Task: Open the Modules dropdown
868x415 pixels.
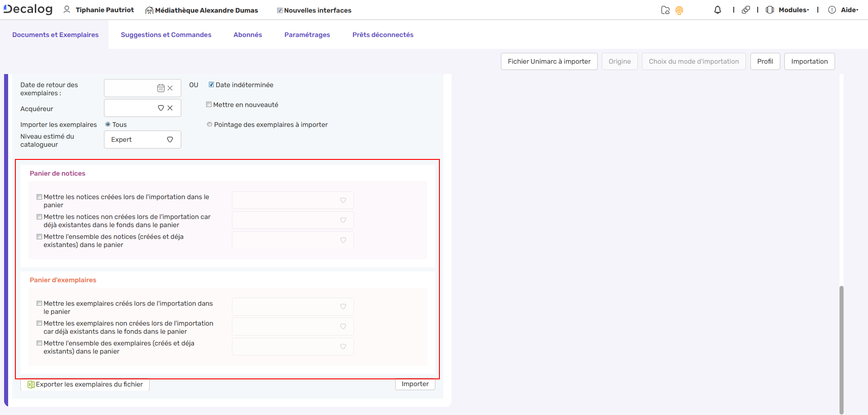Action: click(790, 9)
